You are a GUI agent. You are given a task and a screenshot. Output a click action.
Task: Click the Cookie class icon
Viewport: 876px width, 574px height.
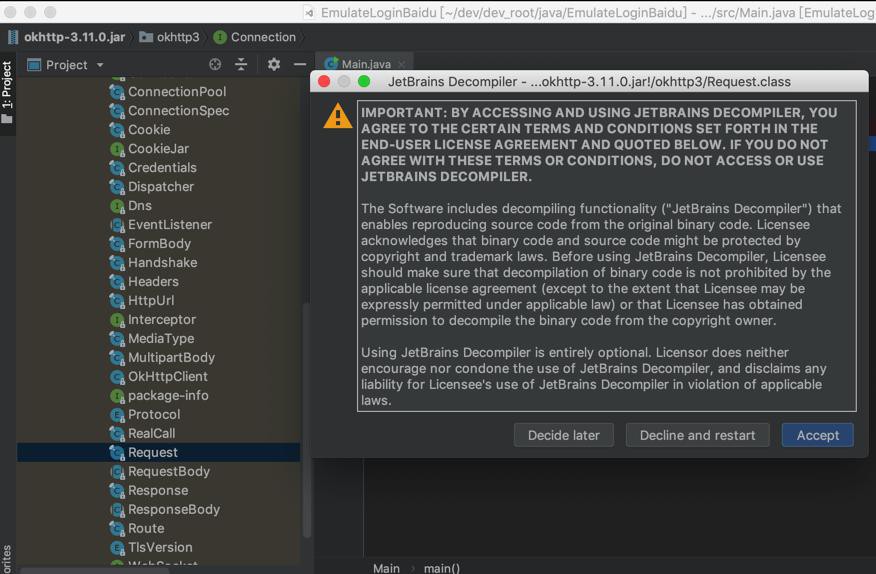(117, 130)
